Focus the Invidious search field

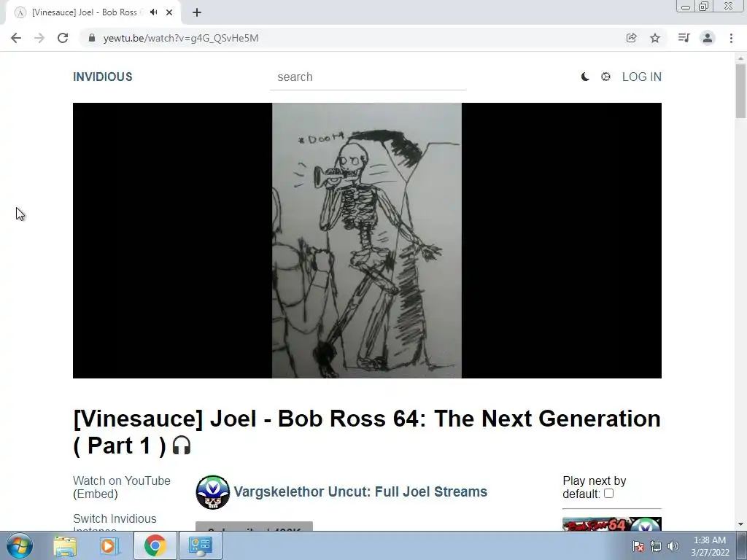pyautogui.click(x=368, y=77)
